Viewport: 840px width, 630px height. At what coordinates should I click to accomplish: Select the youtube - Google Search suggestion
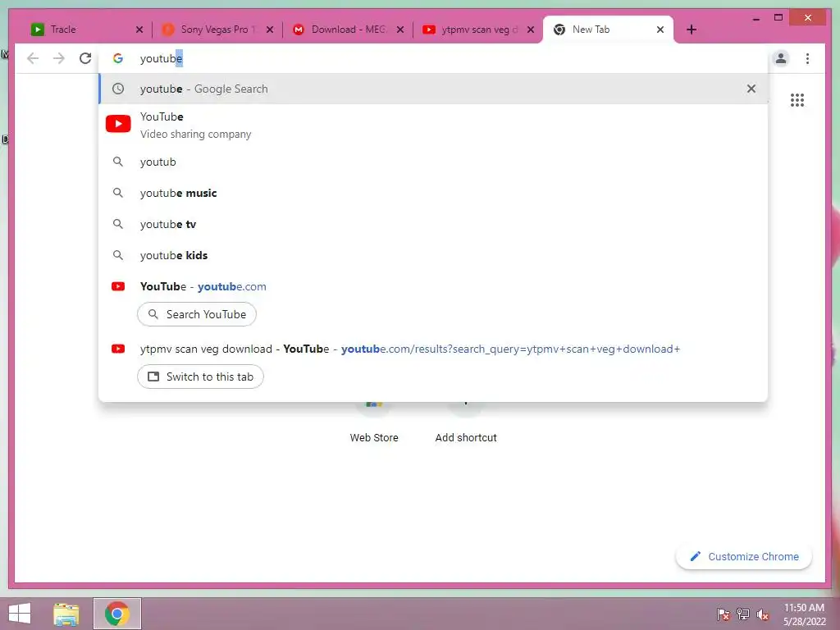(433, 89)
